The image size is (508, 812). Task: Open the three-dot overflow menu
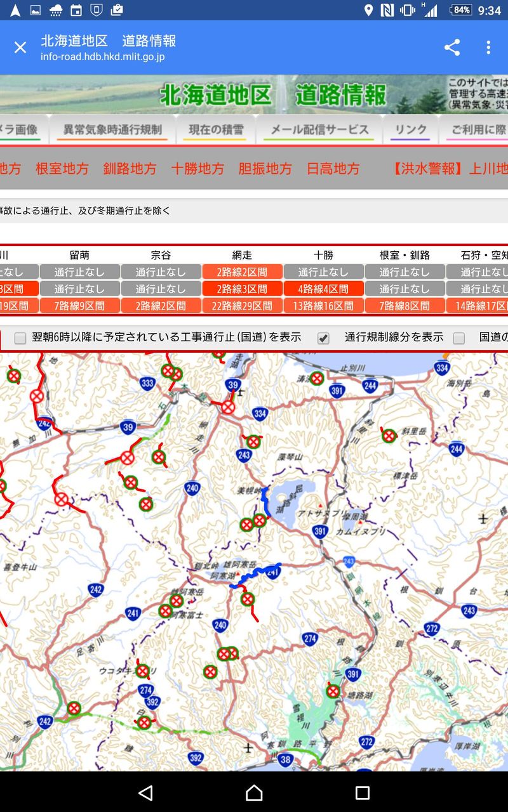pyautogui.click(x=488, y=48)
